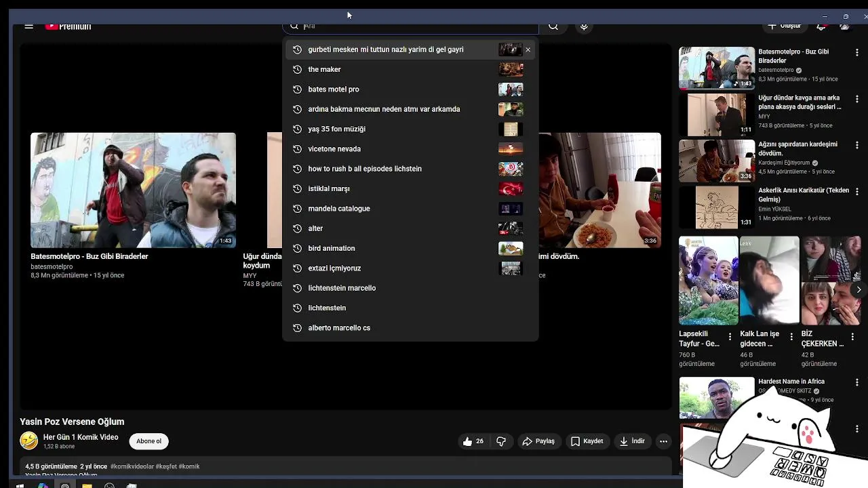This screenshot has width=868, height=488.
Task: Click thumbnail preview next to 'vicetone nevada'
Action: pos(511,149)
